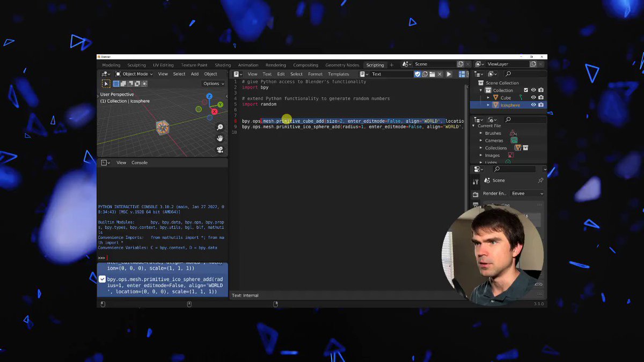The height and width of the screenshot is (362, 644).
Task: Choose the subtract selection mode icon
Action: (x=130, y=84)
